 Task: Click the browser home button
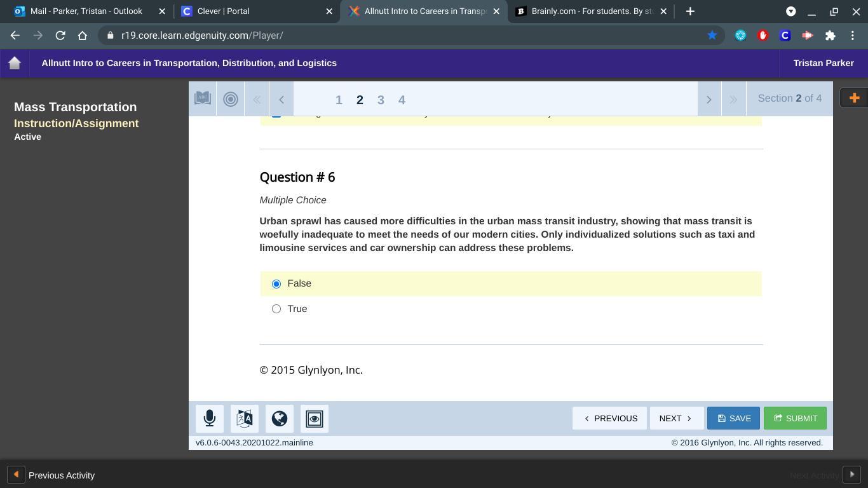(83, 36)
